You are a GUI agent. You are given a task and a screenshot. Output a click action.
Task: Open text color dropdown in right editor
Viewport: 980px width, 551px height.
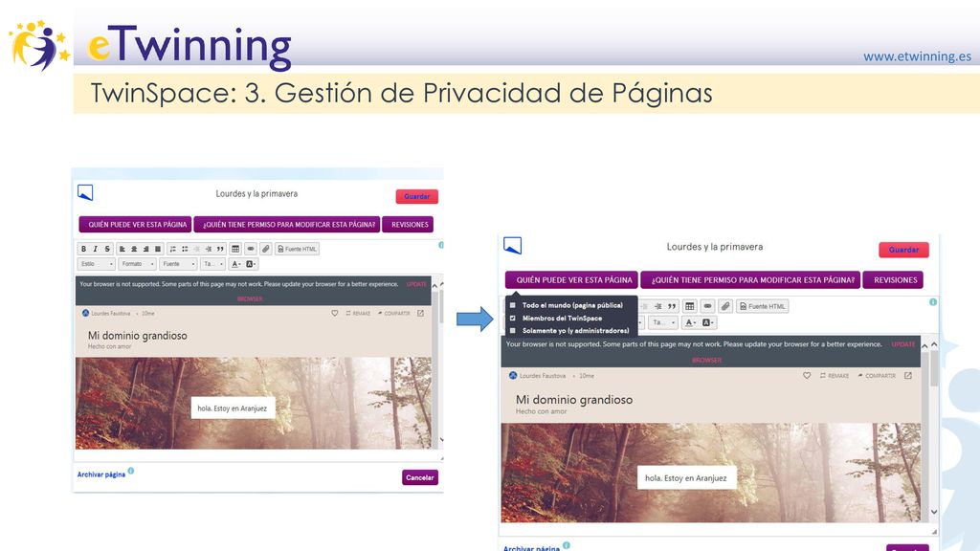click(x=690, y=322)
